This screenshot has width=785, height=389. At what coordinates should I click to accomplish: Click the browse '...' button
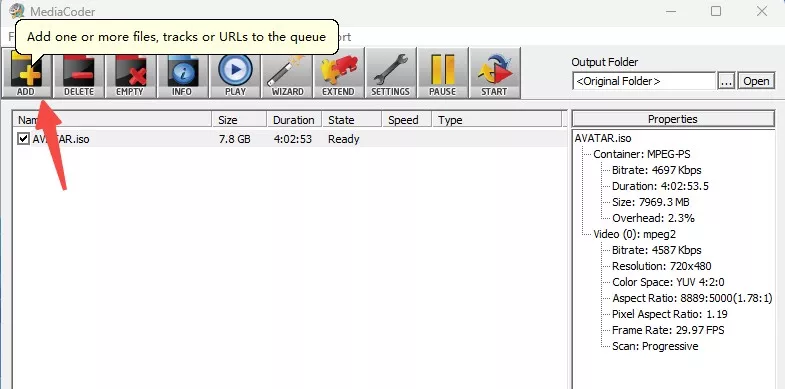tap(726, 81)
